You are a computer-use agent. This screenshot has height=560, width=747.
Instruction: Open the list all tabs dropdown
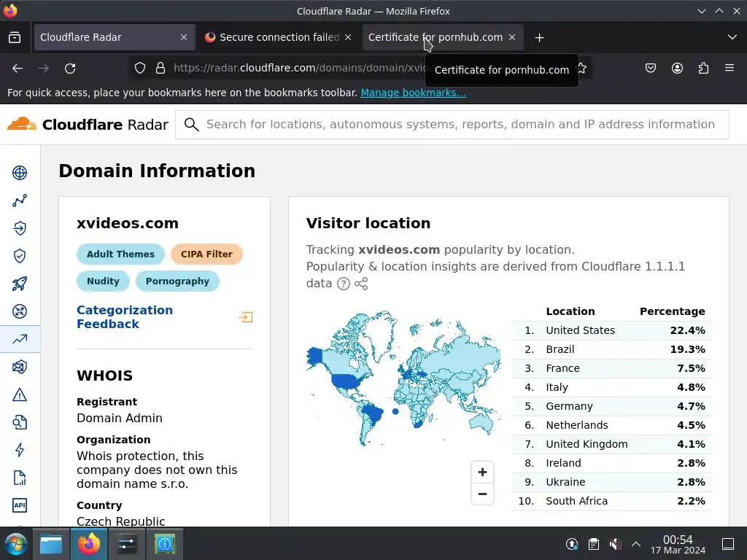point(732,37)
